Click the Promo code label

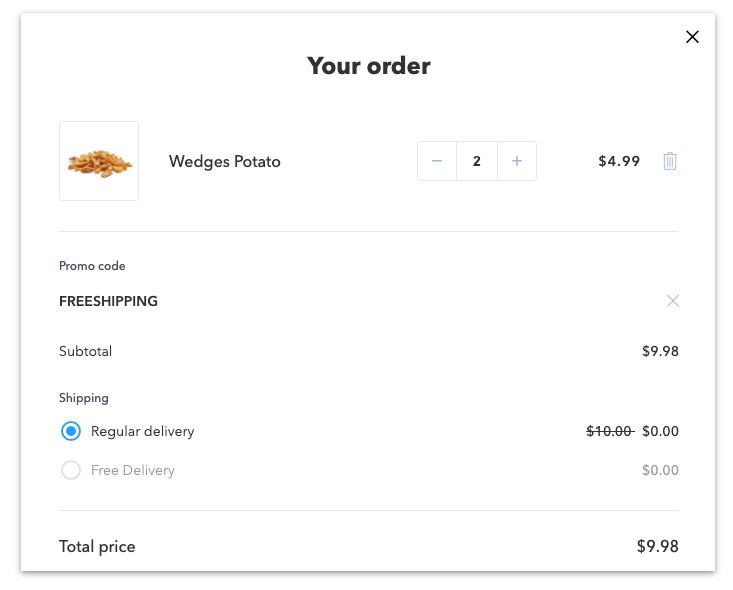click(92, 266)
